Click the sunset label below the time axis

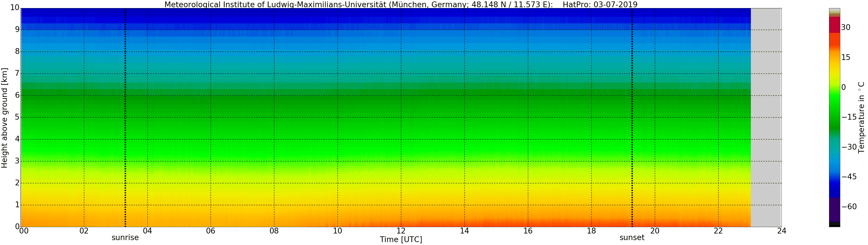[x=632, y=238]
